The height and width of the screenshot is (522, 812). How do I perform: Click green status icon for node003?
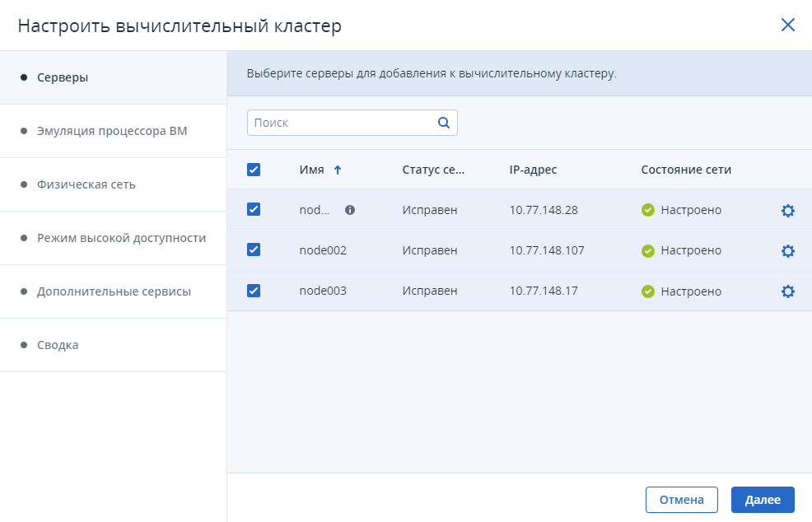coord(648,291)
